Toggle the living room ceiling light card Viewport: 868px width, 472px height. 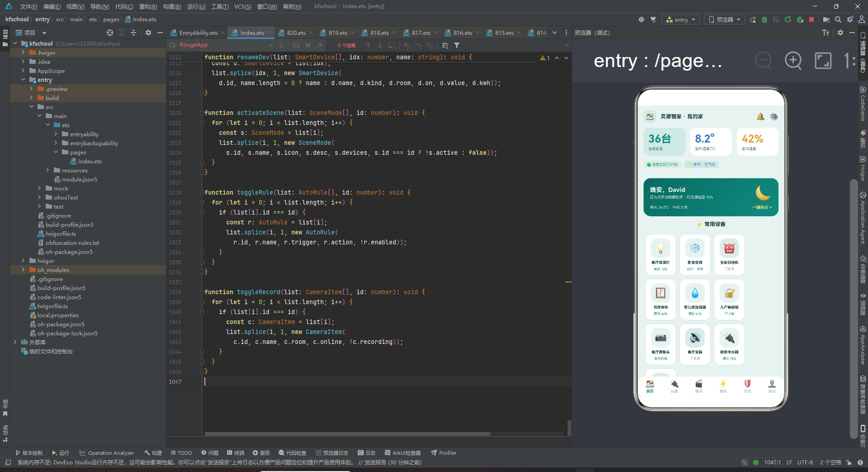tap(660, 255)
